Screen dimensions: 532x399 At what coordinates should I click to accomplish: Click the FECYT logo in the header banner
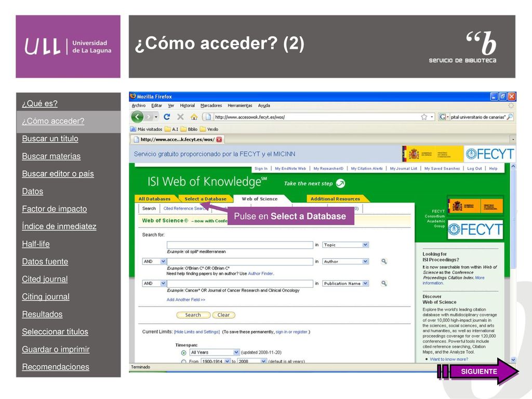489,154
